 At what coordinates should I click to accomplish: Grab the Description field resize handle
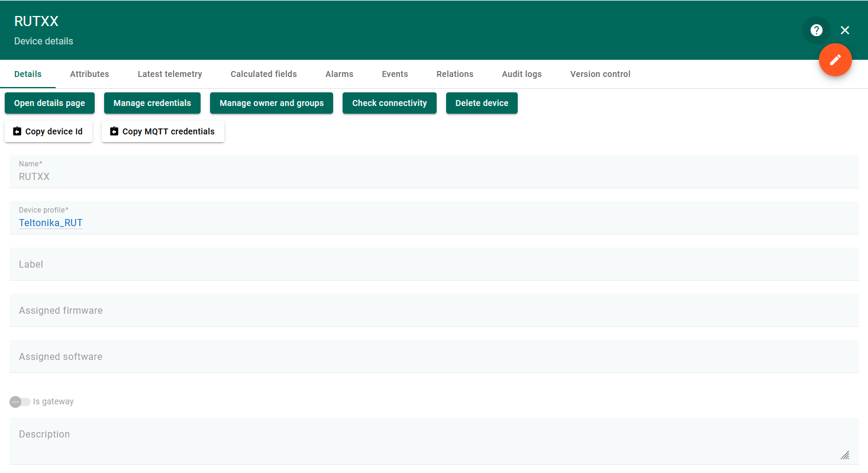tap(845, 455)
